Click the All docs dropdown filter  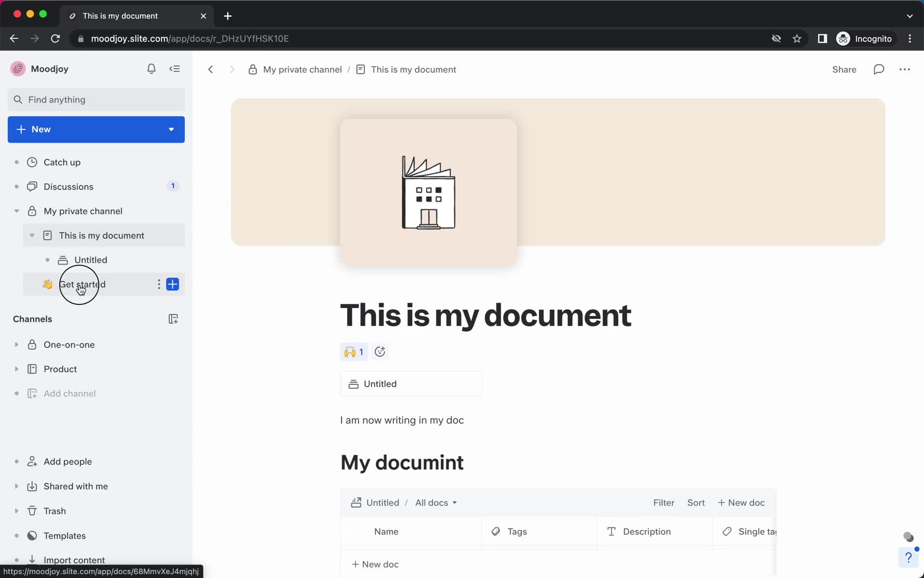436,502
